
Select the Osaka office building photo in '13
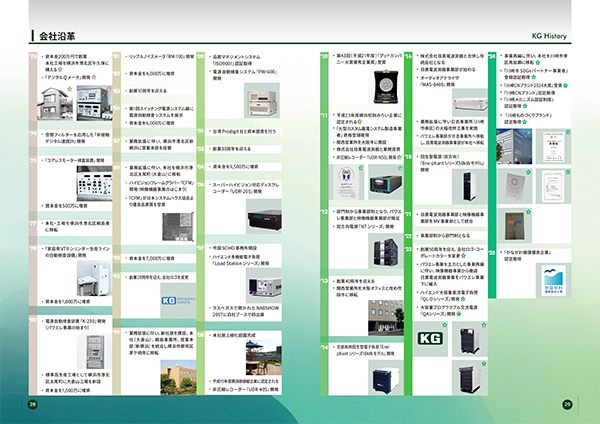click(386, 317)
